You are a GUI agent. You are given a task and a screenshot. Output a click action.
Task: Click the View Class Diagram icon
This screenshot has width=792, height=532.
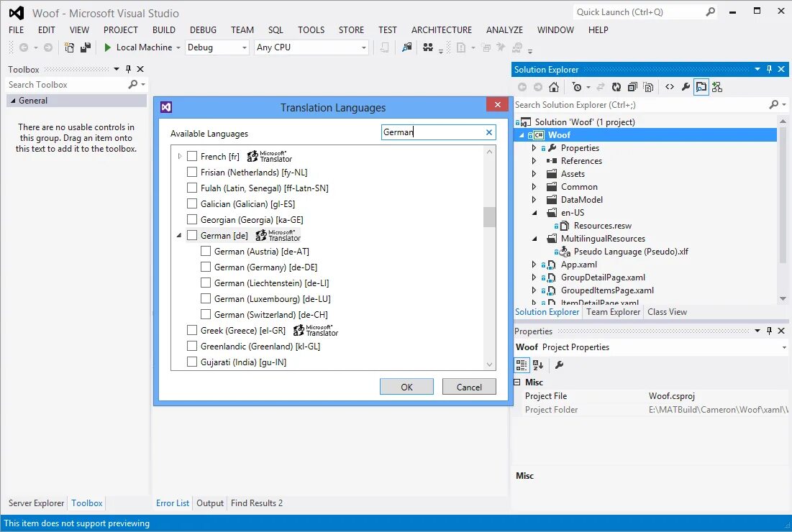[717, 87]
